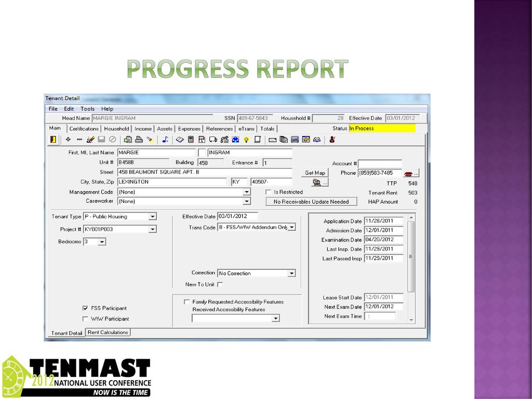Open the Tools menu
The width and height of the screenshot is (532, 399).
tap(87, 109)
